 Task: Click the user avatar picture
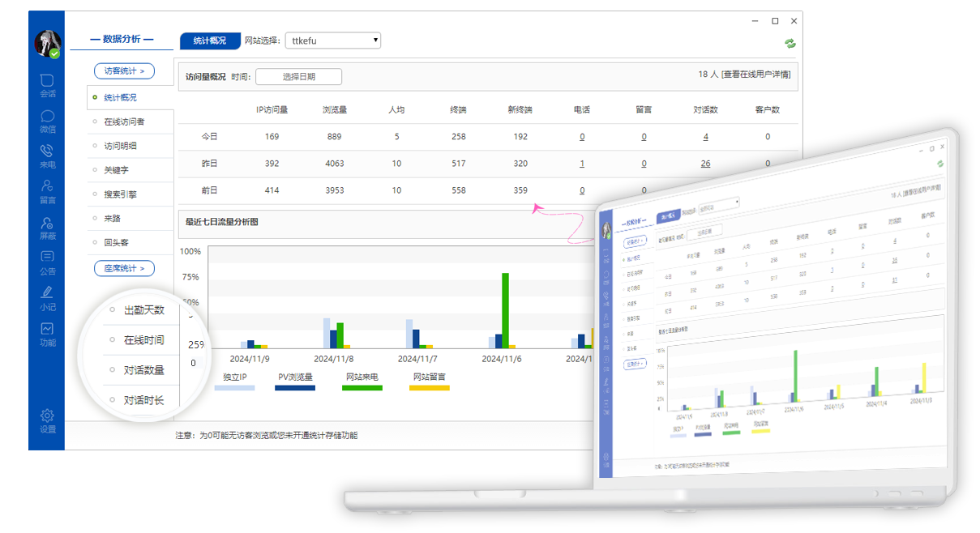tap(47, 43)
